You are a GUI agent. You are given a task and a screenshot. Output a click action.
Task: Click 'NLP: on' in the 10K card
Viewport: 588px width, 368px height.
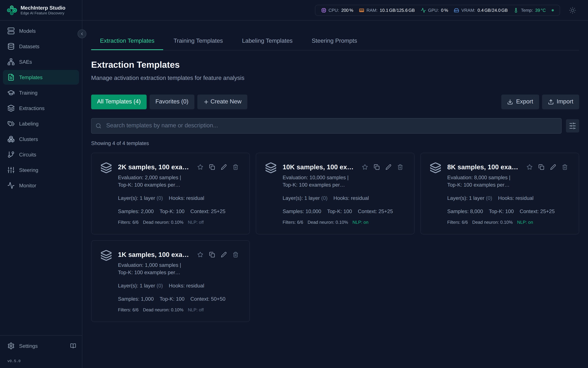click(360, 222)
